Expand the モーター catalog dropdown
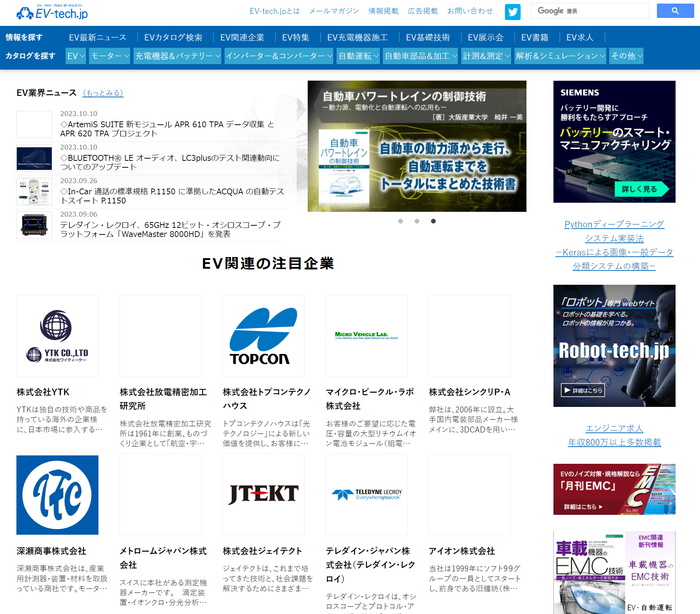The height and width of the screenshot is (614, 700). point(109,56)
